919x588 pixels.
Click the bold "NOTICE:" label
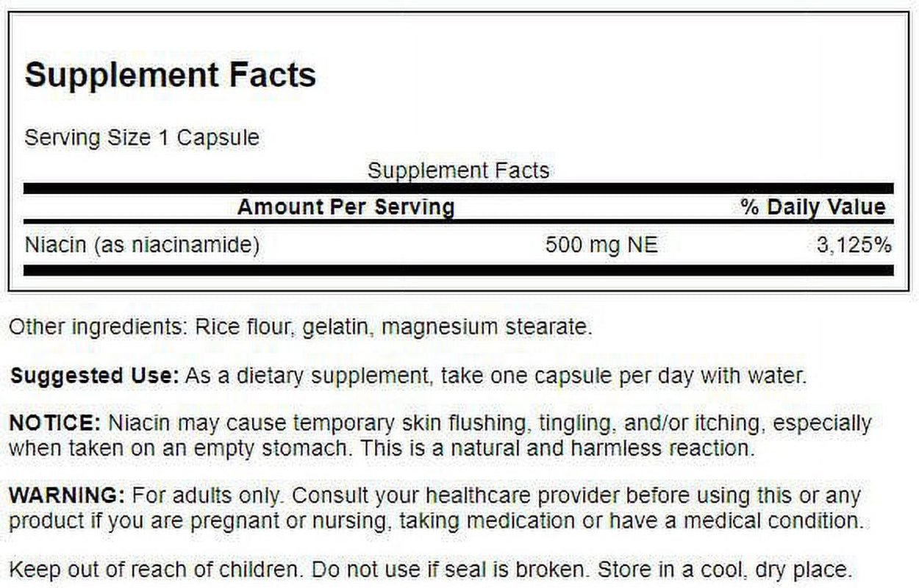[x=54, y=423]
